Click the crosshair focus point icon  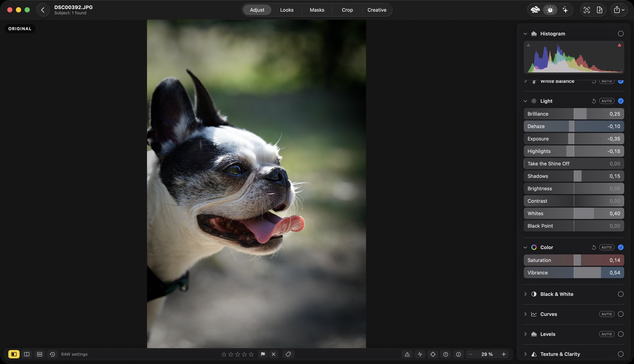tap(433, 354)
